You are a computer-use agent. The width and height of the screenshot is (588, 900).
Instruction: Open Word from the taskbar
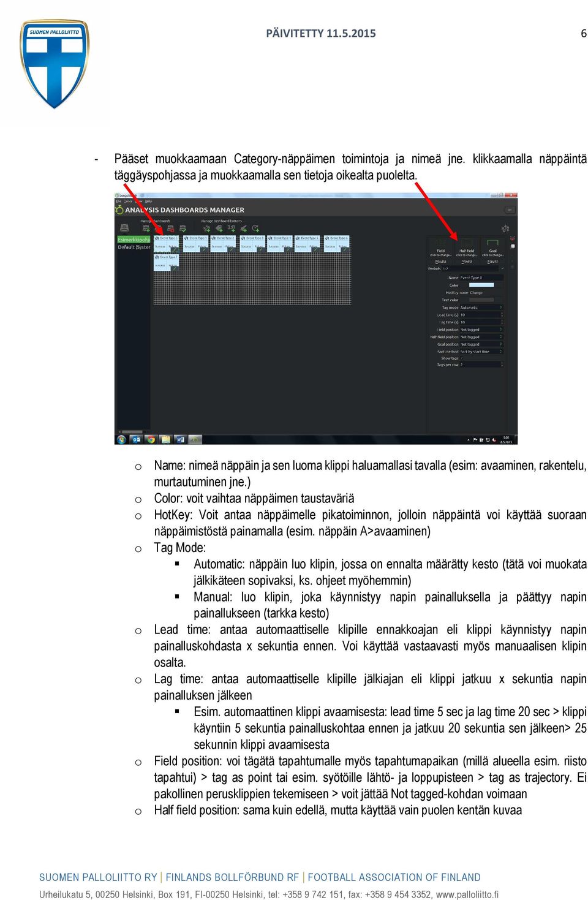point(180,439)
